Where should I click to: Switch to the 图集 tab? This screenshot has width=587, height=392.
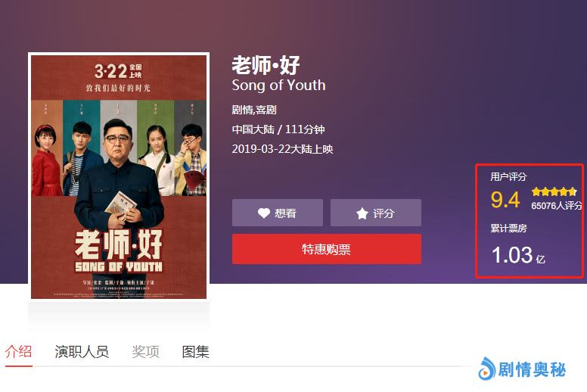tap(195, 352)
